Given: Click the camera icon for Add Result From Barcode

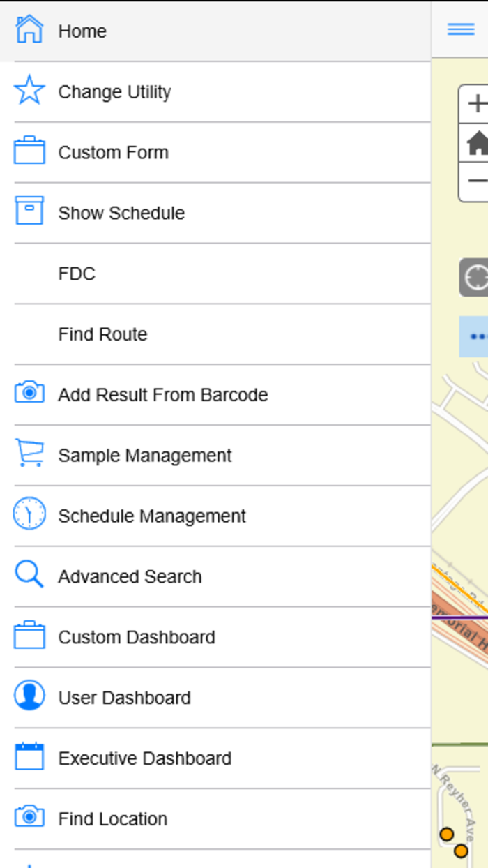Looking at the screenshot, I should coord(29,394).
